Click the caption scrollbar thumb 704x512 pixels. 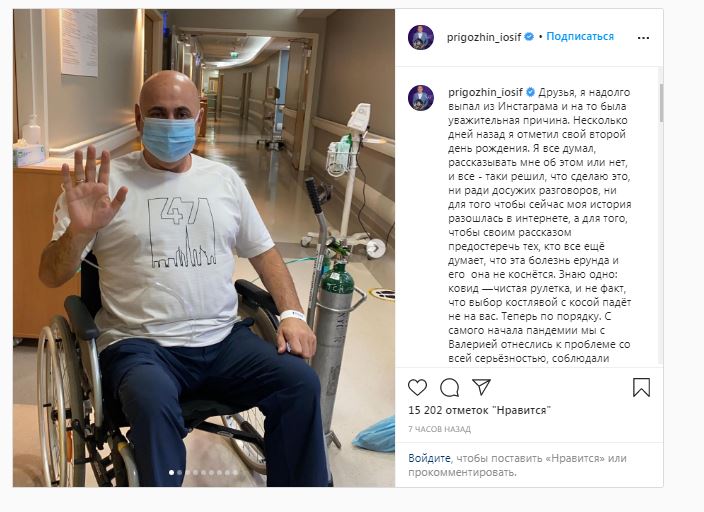click(x=661, y=102)
